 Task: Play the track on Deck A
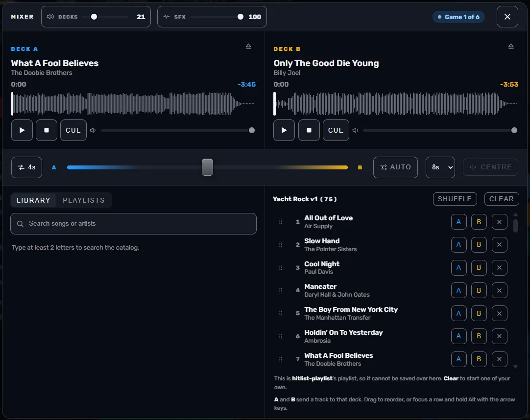[x=22, y=130]
